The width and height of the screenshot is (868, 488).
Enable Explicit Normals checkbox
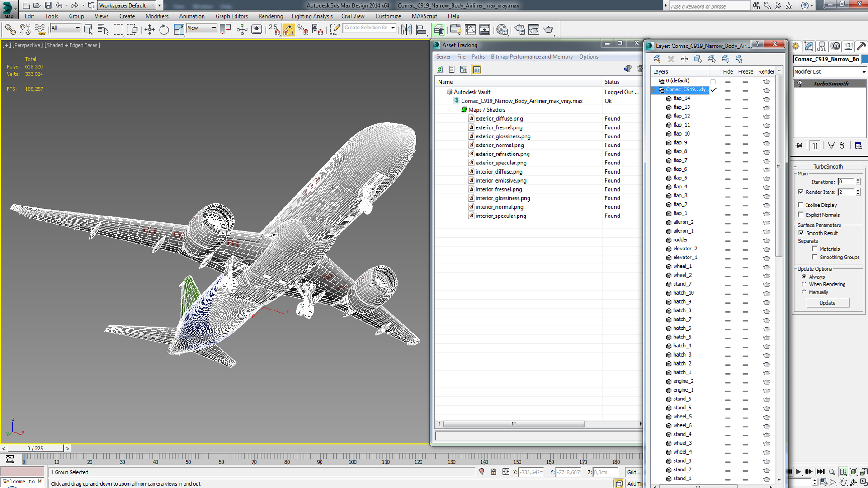coord(801,215)
